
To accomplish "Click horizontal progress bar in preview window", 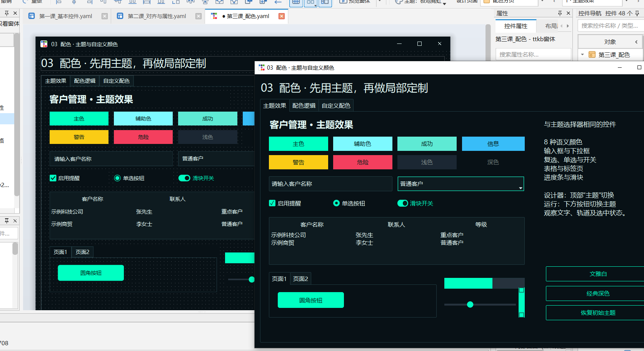I will click(x=484, y=283).
